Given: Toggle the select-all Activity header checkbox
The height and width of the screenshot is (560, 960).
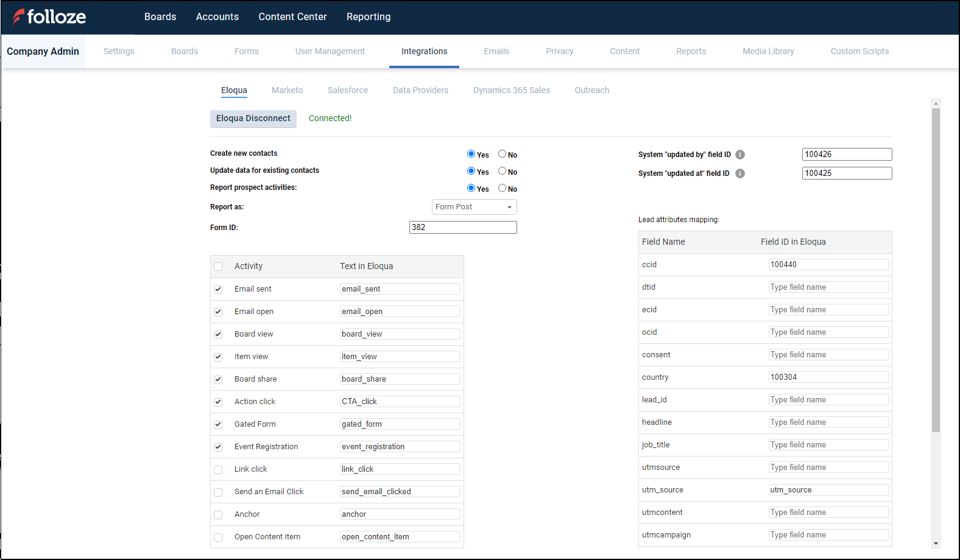Looking at the screenshot, I should point(218,267).
